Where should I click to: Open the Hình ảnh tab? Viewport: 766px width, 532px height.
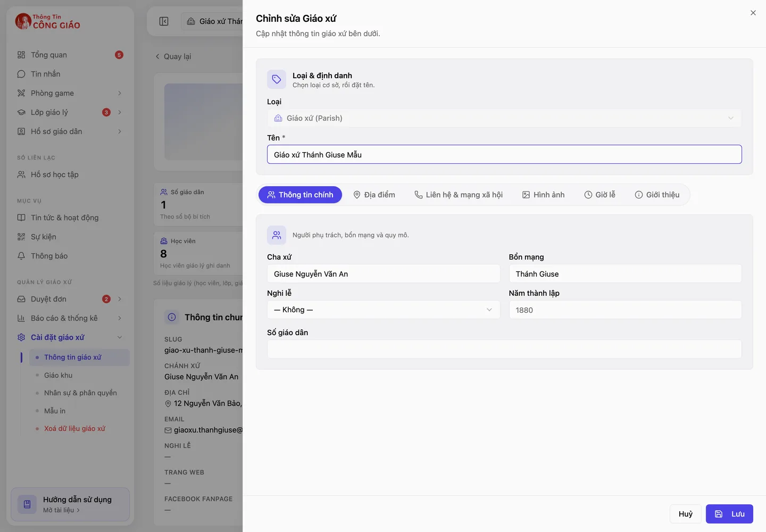pos(544,195)
